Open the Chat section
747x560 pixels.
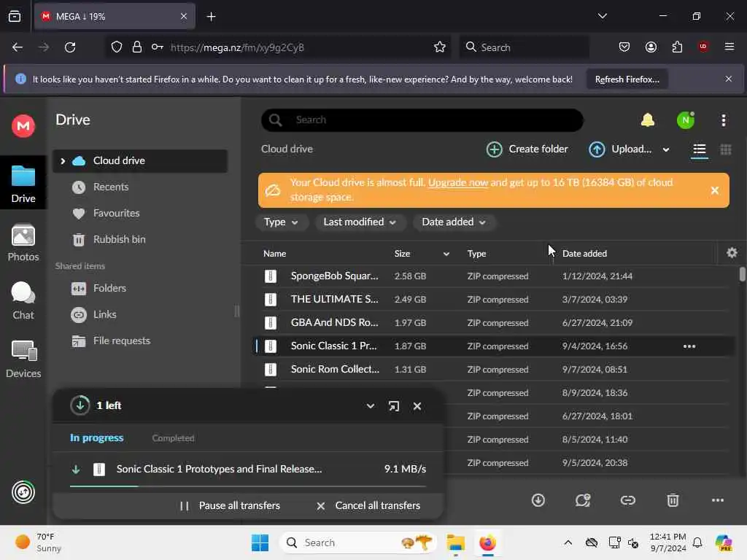point(23,300)
